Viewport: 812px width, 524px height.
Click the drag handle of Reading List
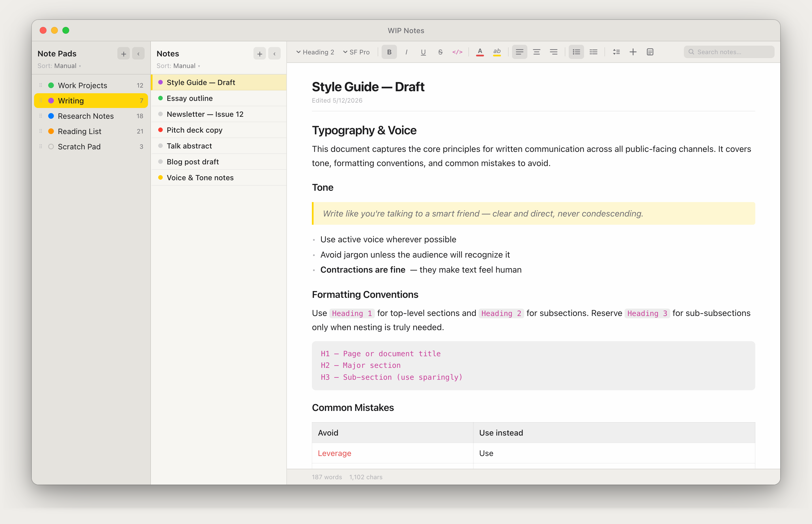coord(41,131)
